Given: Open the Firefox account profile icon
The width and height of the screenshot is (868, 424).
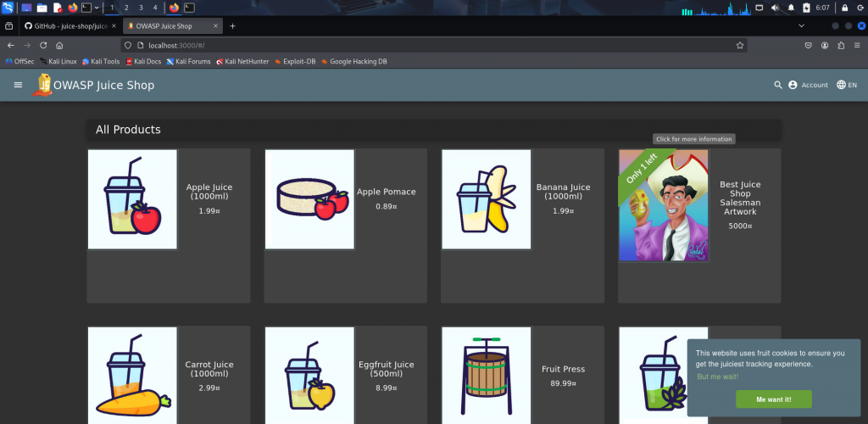Looking at the screenshot, I should pos(825,46).
